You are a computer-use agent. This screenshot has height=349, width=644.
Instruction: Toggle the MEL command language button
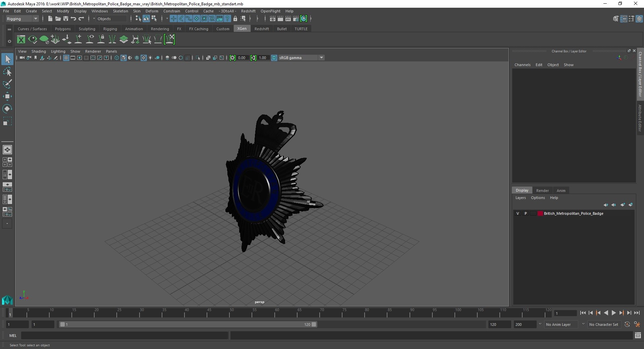pyautogui.click(x=13, y=335)
